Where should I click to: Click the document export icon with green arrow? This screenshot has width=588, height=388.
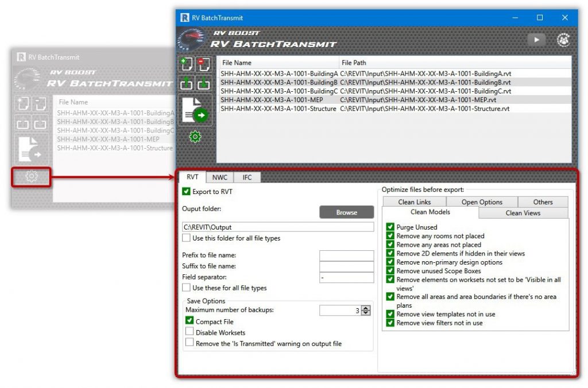pyautogui.click(x=195, y=110)
